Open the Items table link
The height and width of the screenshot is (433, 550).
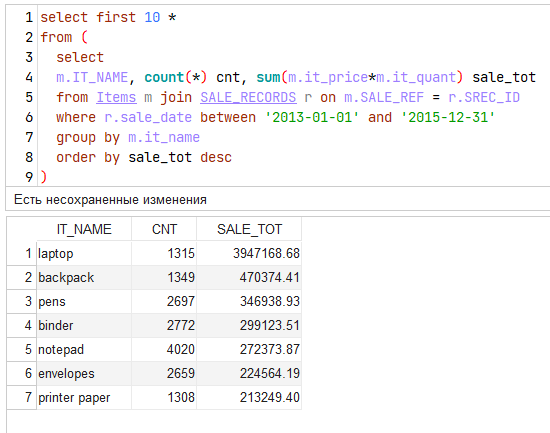tap(116, 97)
